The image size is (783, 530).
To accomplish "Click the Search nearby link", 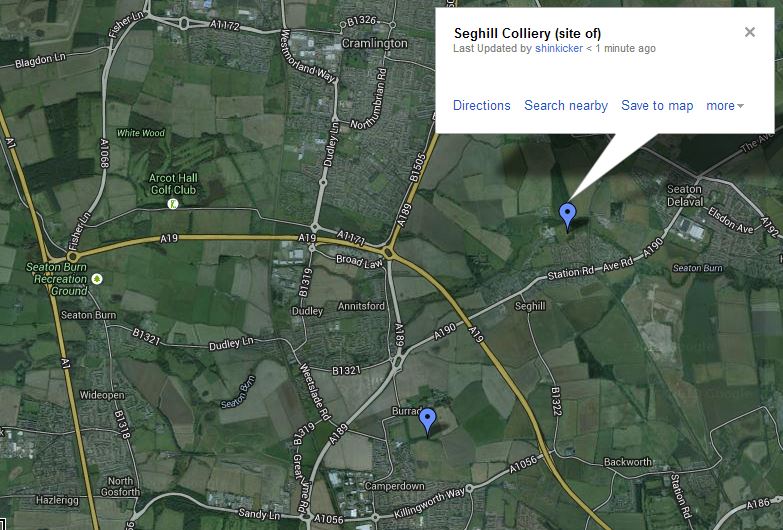I will [x=566, y=106].
